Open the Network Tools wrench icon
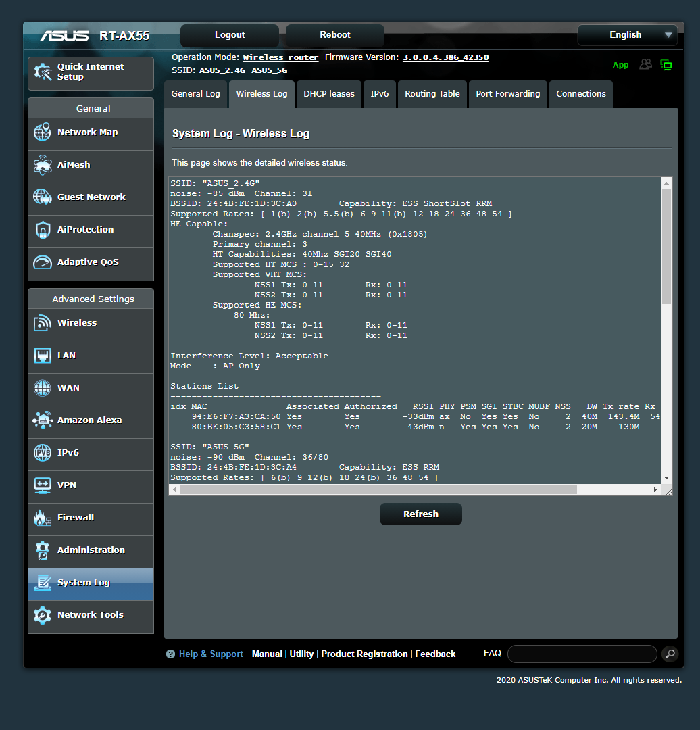This screenshot has width=700, height=730. 42,615
